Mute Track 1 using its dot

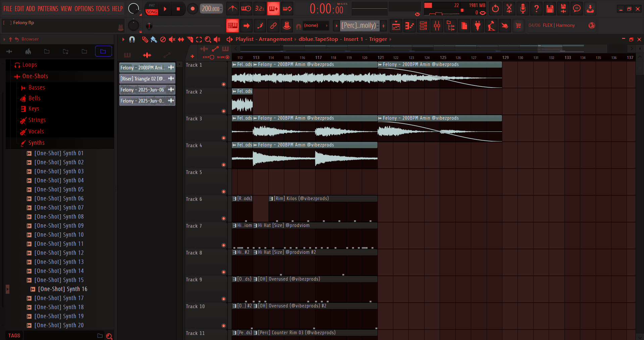click(x=224, y=84)
